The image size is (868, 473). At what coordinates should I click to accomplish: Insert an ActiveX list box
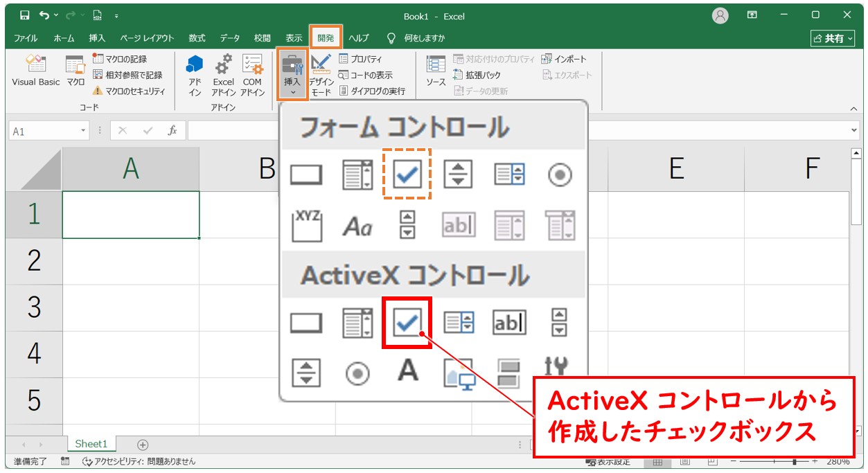pos(458,323)
